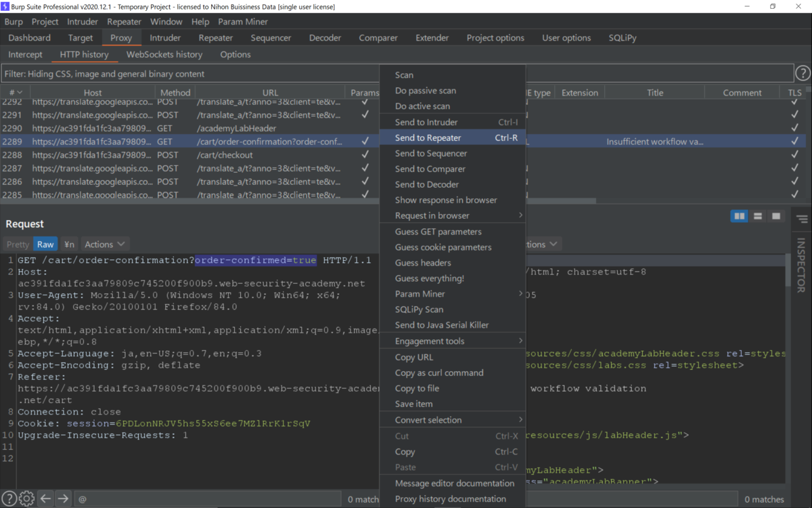The height and width of the screenshot is (508, 812).
Task: Open WebSockets history sub-tab
Action: coord(164,54)
